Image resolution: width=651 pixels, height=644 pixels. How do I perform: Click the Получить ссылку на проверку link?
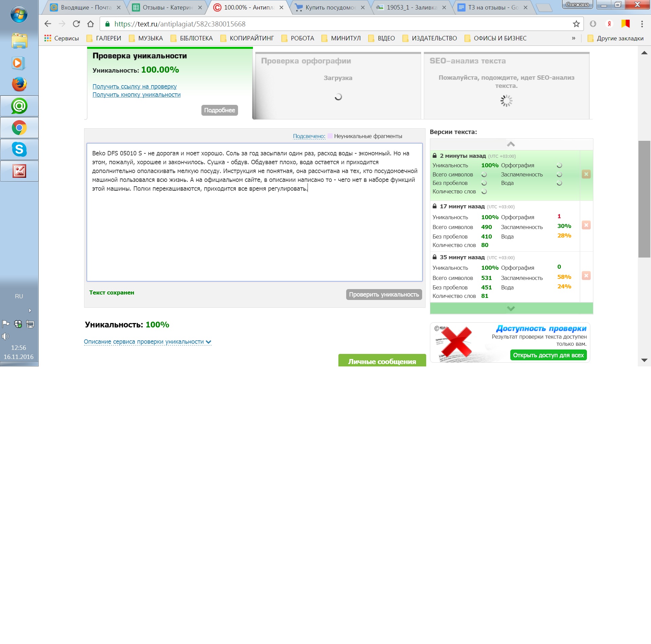coord(134,87)
